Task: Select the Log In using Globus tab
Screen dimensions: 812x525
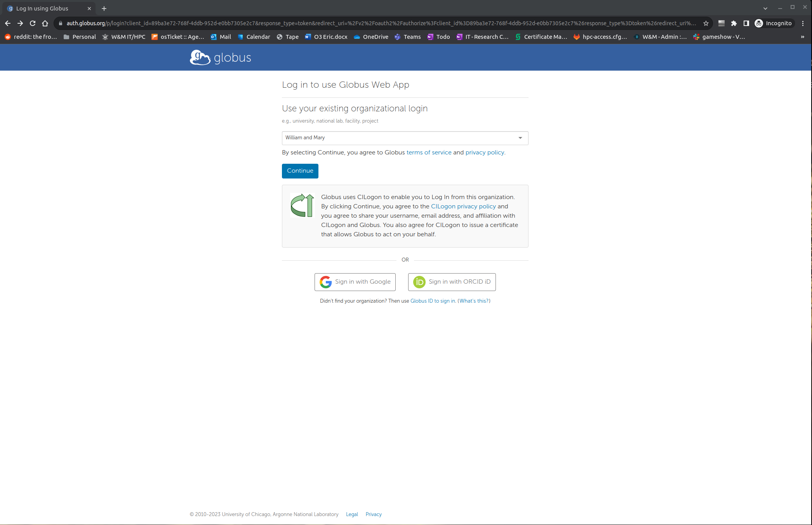Action: [x=49, y=9]
